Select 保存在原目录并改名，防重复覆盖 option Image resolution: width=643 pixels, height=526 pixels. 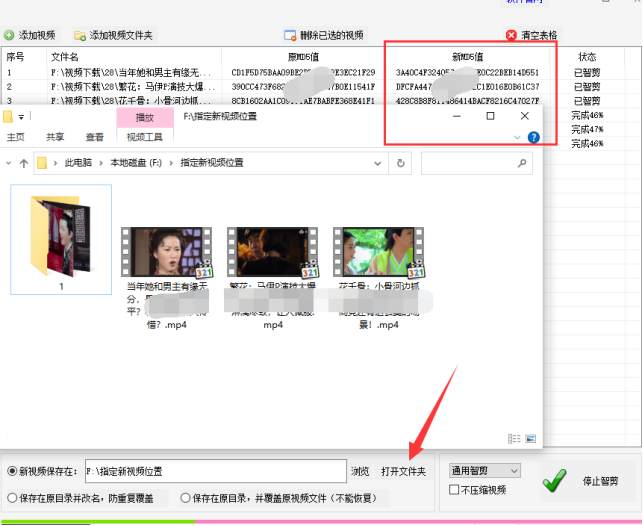pos(12,499)
